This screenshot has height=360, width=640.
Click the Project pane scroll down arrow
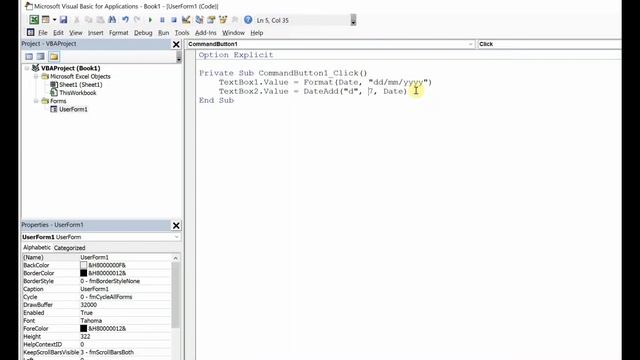[x=179, y=59]
